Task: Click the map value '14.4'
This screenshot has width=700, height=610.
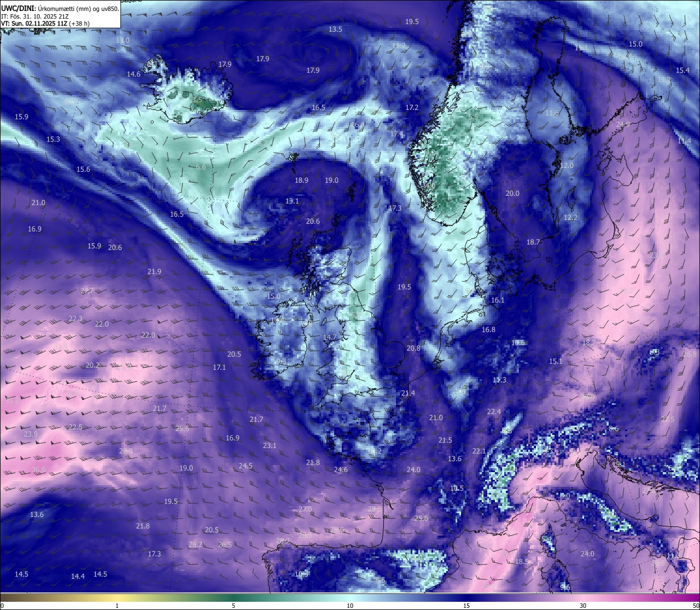Action: (x=78, y=576)
